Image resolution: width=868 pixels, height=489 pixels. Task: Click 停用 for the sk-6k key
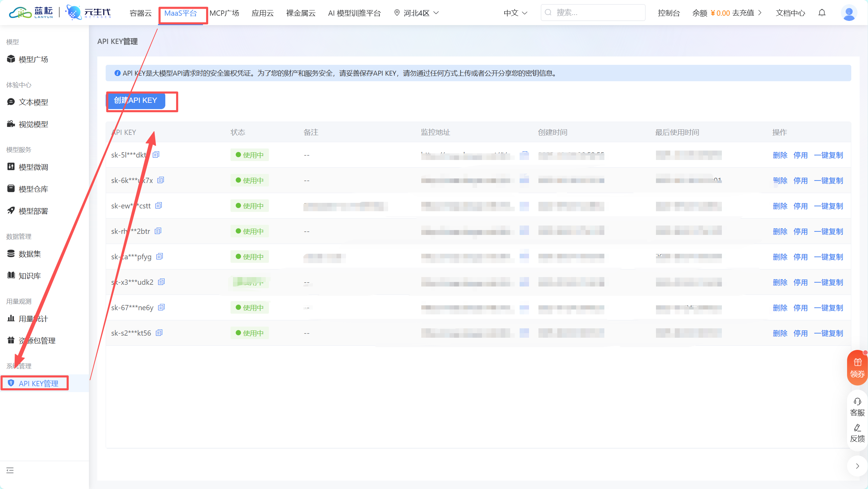click(x=800, y=181)
